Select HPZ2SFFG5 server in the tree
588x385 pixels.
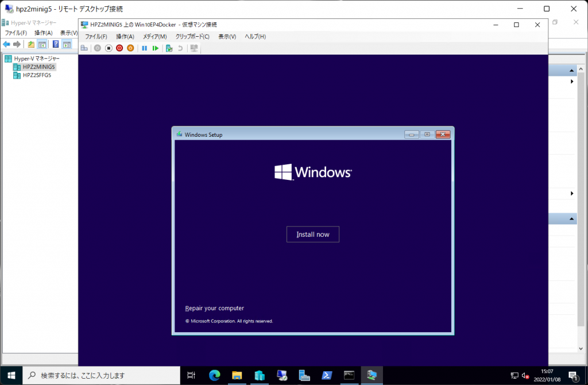(37, 75)
